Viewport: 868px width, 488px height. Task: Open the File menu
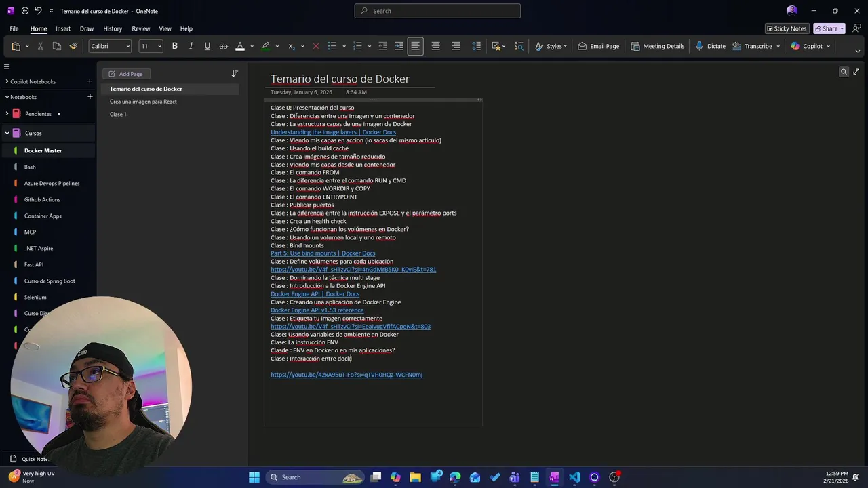[14, 28]
